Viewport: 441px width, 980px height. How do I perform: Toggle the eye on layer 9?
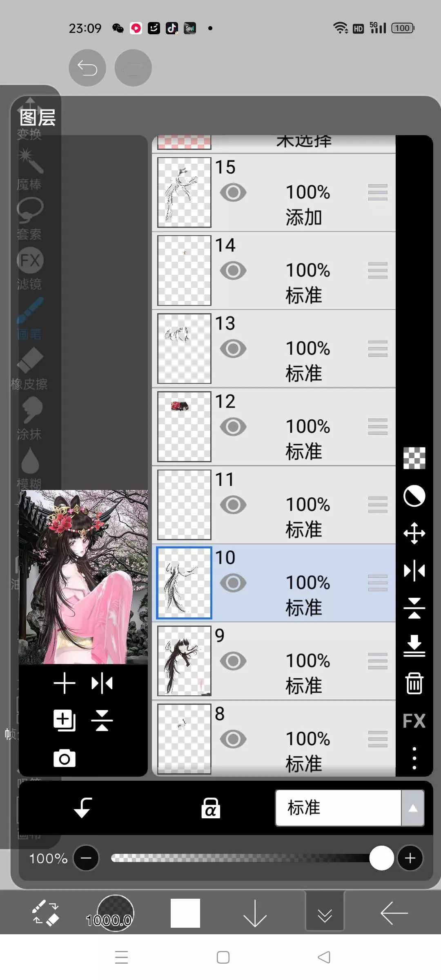point(233,661)
